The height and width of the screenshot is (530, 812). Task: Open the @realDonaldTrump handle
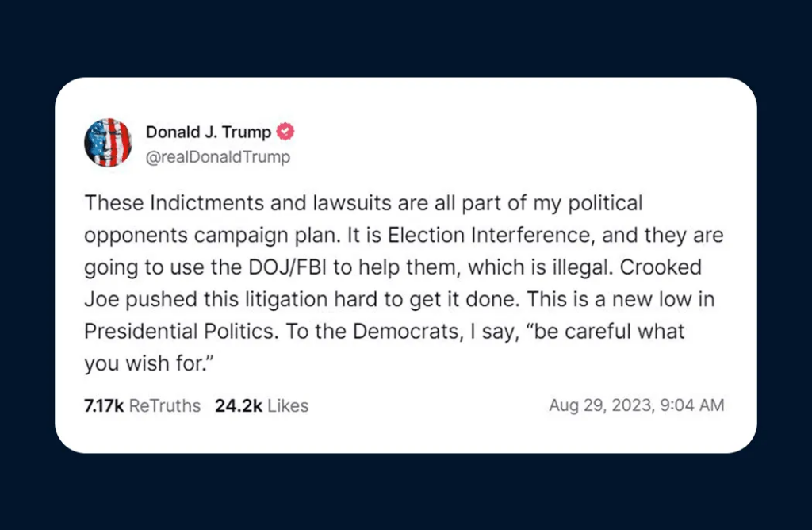click(x=218, y=157)
